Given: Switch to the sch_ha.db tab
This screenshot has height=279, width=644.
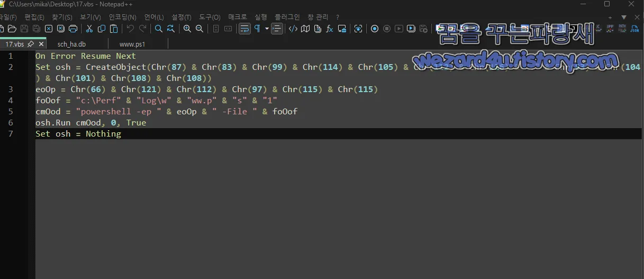Looking at the screenshot, I should coord(71,44).
